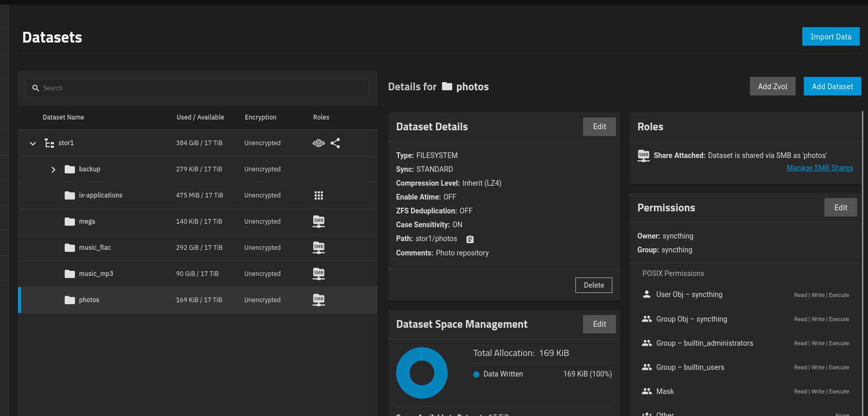Click the share icon in stor1 row
Viewport: 868px width, 416px height.
point(335,143)
